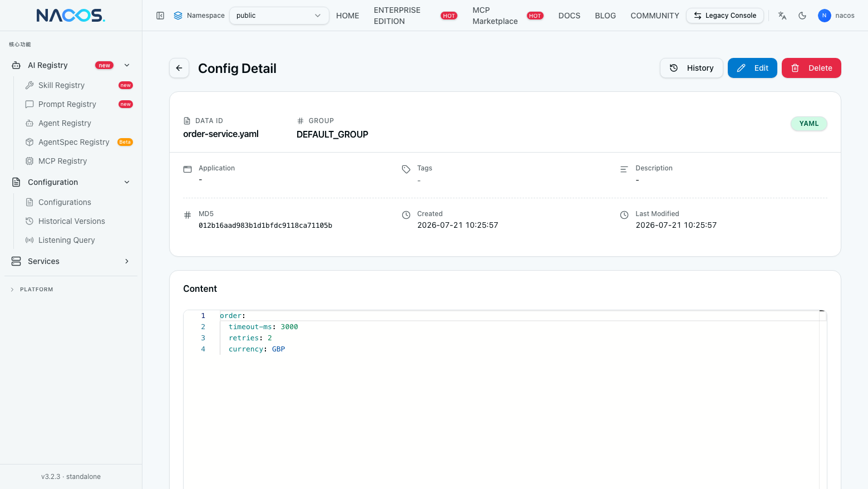The width and height of the screenshot is (868, 489).
Task: Open MCP Marketplace nav item
Action: tap(495, 16)
